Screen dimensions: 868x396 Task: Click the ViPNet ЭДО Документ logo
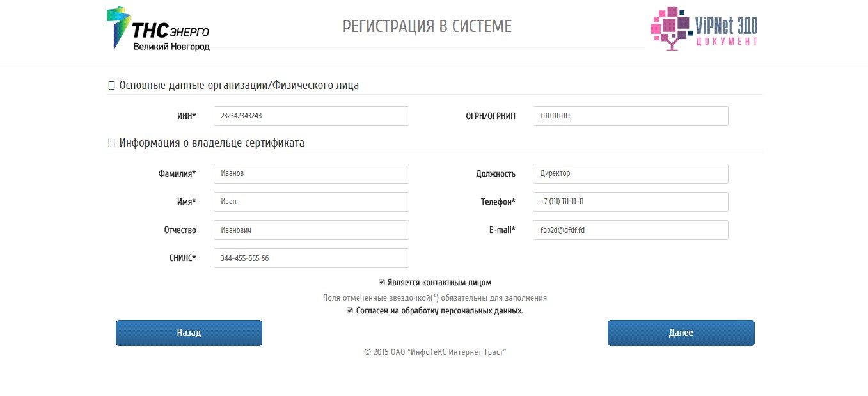coord(704,28)
